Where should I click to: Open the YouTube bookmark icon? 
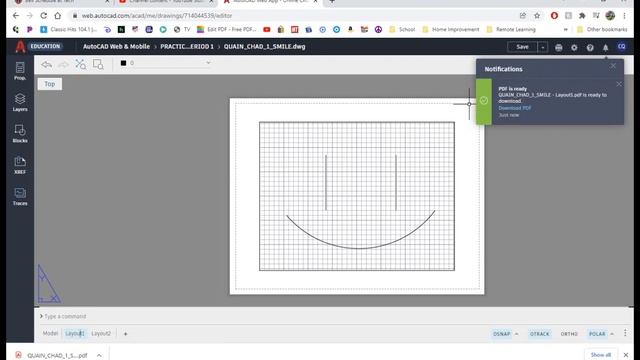267,29
